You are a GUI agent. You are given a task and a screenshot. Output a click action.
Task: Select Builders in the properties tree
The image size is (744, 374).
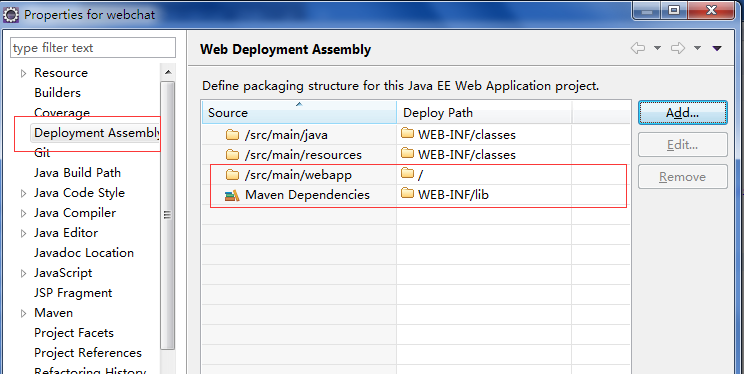pyautogui.click(x=57, y=93)
